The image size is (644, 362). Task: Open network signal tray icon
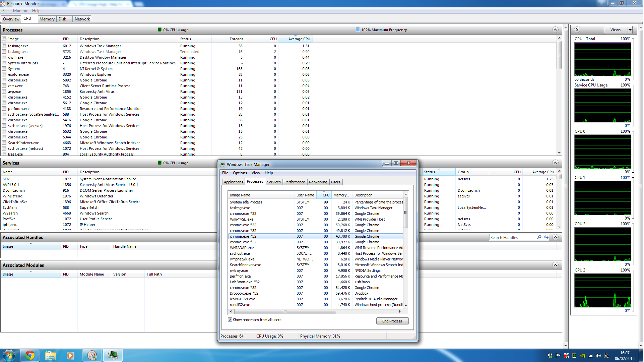click(590, 356)
